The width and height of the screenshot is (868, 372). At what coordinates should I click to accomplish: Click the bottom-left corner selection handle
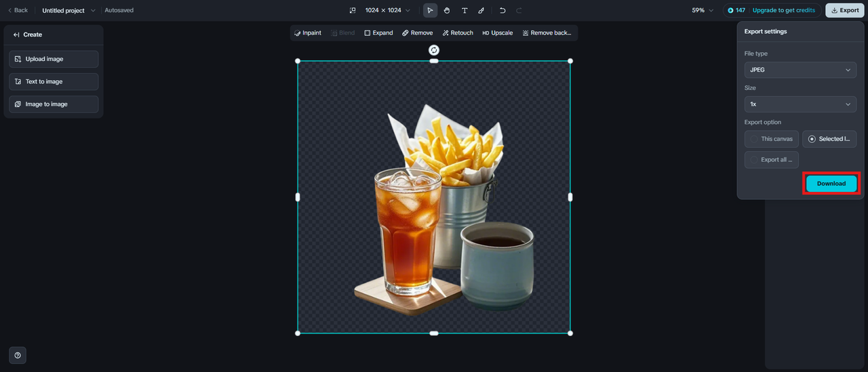(298, 333)
